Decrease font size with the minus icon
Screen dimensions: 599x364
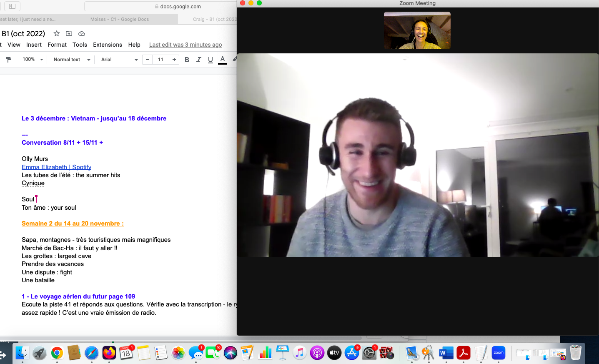(147, 59)
